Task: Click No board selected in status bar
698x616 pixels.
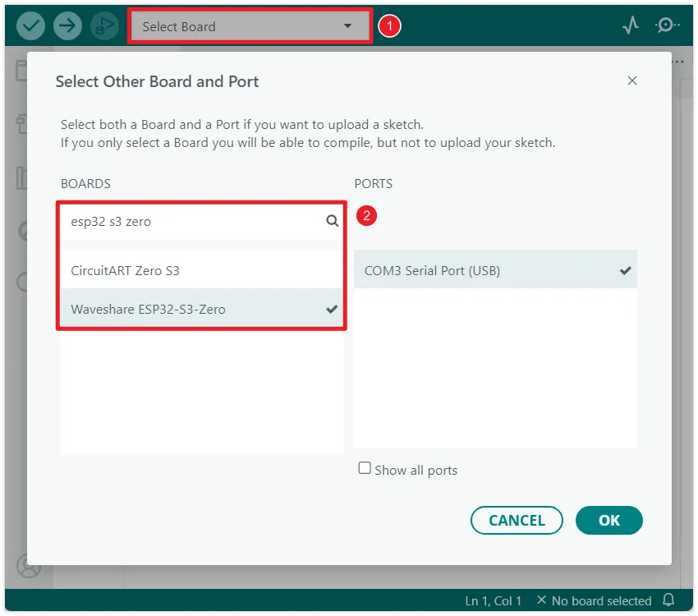Action: tap(594, 600)
